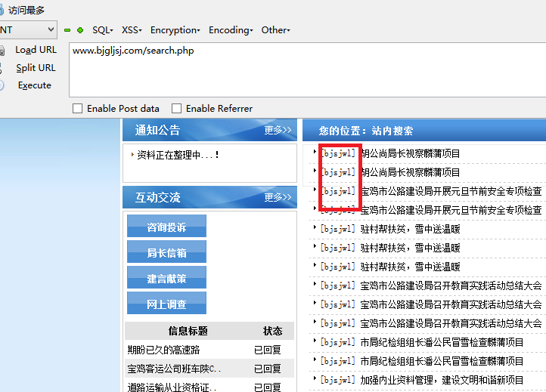The width and height of the screenshot is (546, 392).
Task: Click the 宝鸡客运公司班车陕C.. message row
Action: pos(209,369)
